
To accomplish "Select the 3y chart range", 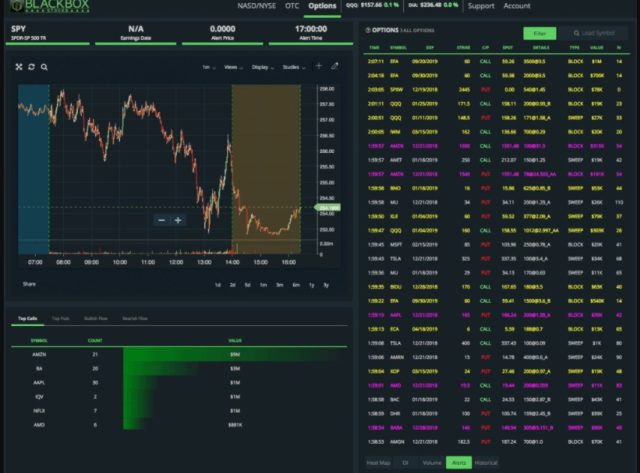I will pos(326,285).
